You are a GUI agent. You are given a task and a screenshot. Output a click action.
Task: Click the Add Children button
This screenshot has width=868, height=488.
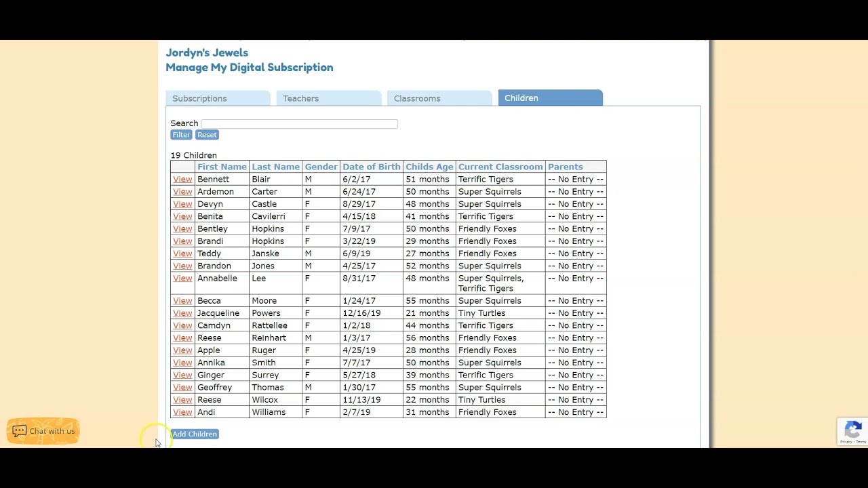(x=195, y=434)
